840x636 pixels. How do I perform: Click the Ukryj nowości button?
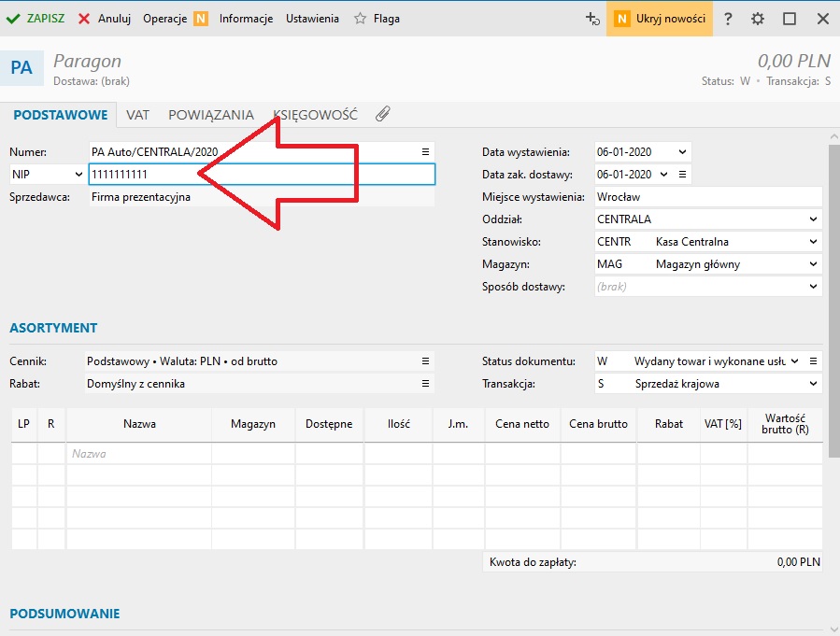(x=660, y=19)
